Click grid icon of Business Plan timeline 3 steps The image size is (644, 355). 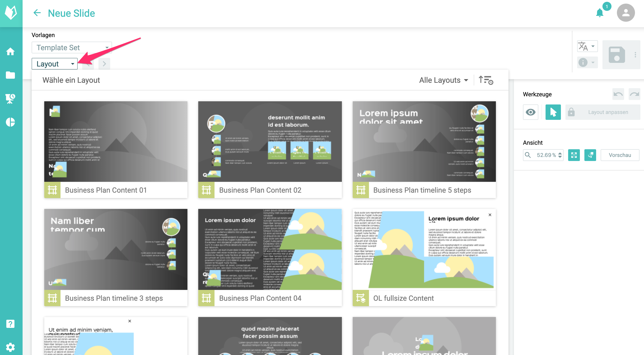pos(52,298)
